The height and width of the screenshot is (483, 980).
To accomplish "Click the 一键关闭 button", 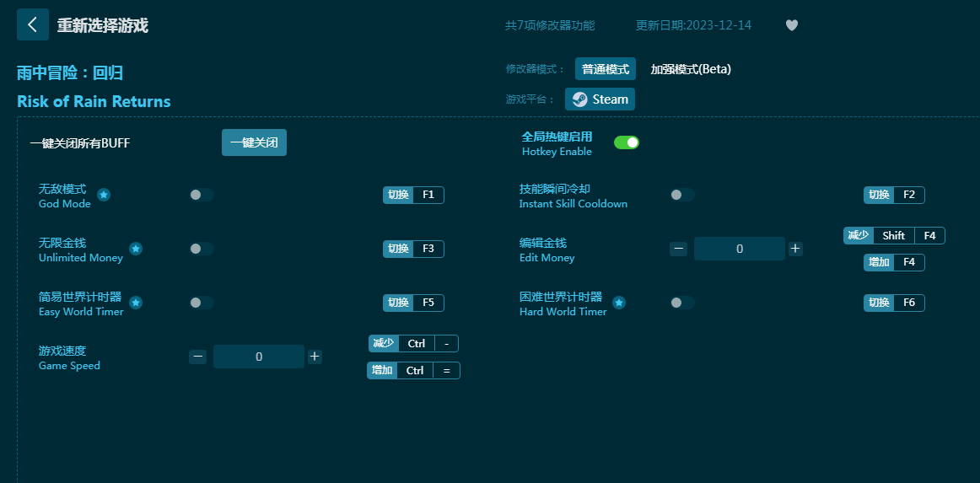I will (x=255, y=142).
